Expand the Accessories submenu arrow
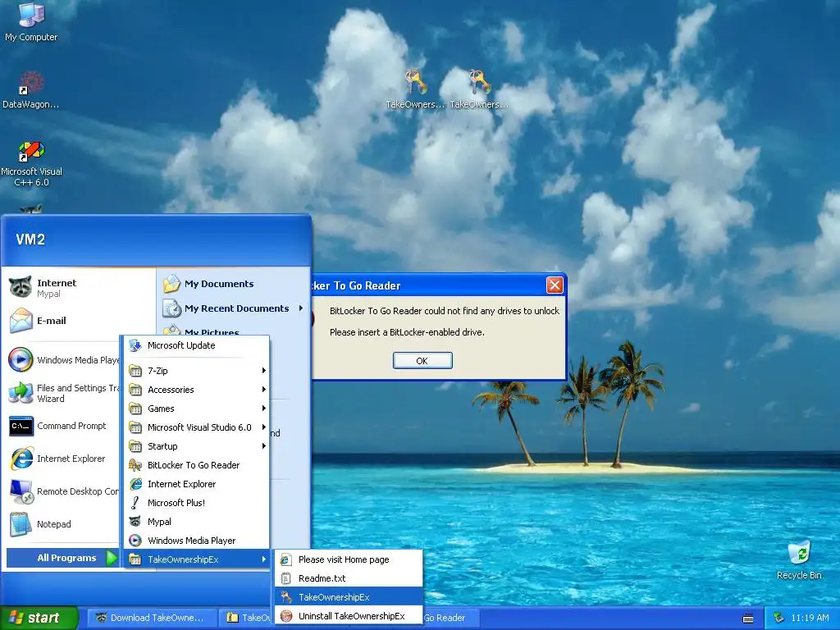 coord(263,390)
